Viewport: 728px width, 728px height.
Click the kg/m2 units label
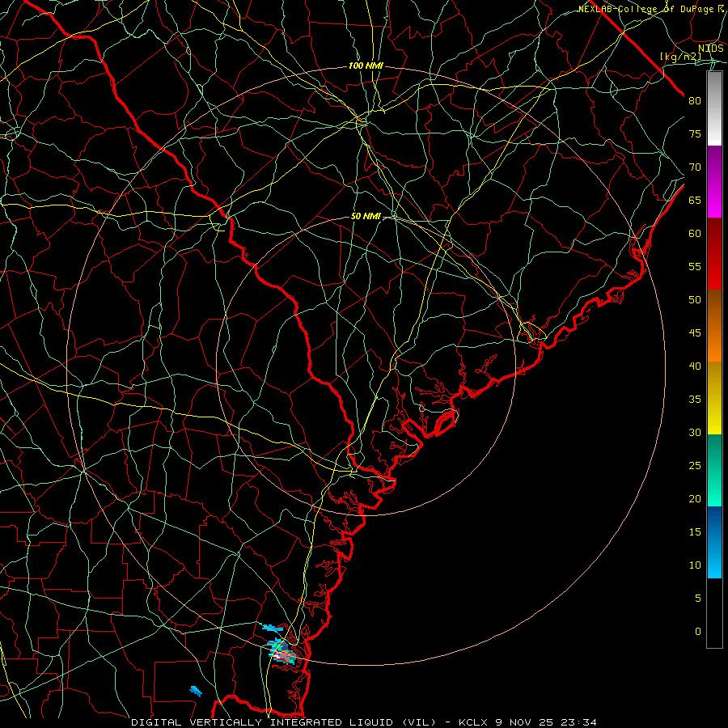(x=681, y=57)
